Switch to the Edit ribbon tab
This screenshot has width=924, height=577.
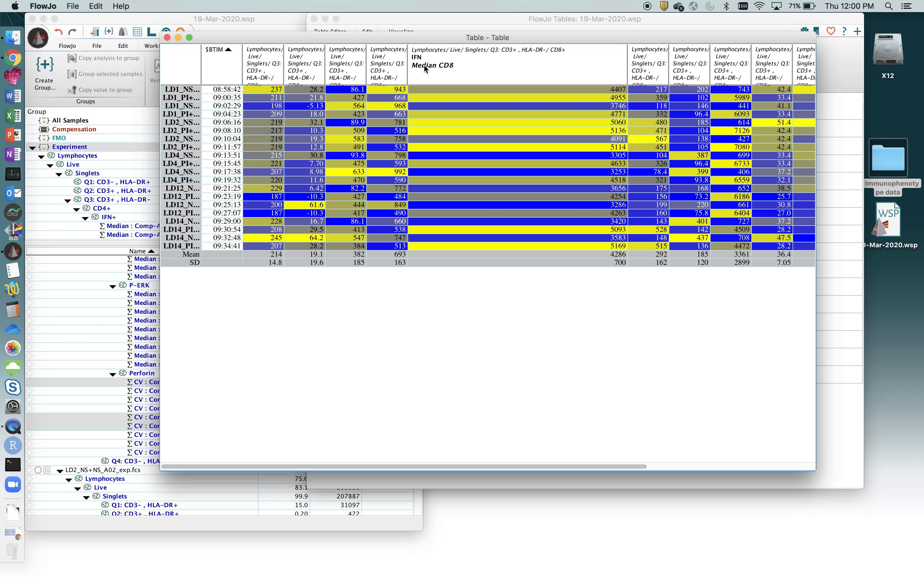point(123,46)
